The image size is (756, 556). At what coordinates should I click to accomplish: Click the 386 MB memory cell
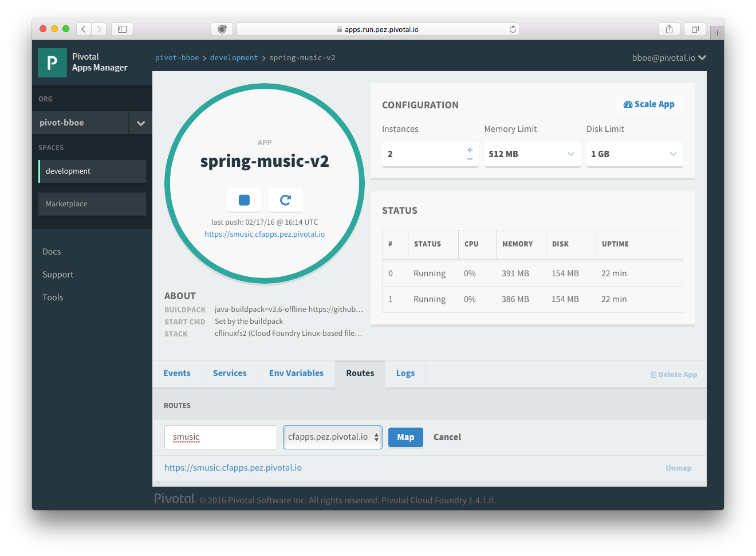click(x=515, y=299)
